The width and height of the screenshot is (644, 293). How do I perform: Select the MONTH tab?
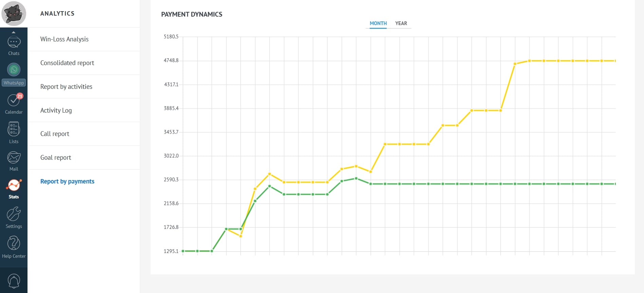[378, 23]
